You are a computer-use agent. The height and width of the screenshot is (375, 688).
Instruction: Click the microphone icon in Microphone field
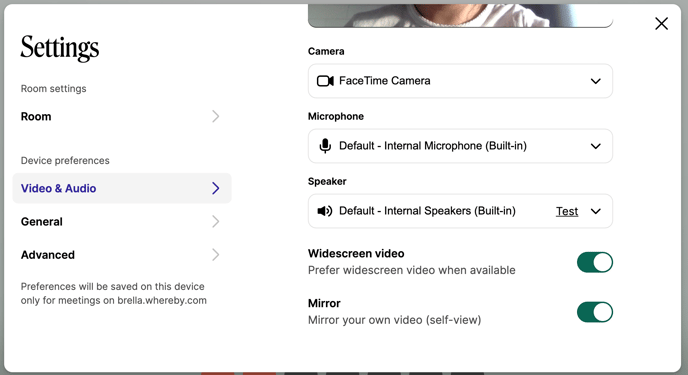tap(325, 146)
